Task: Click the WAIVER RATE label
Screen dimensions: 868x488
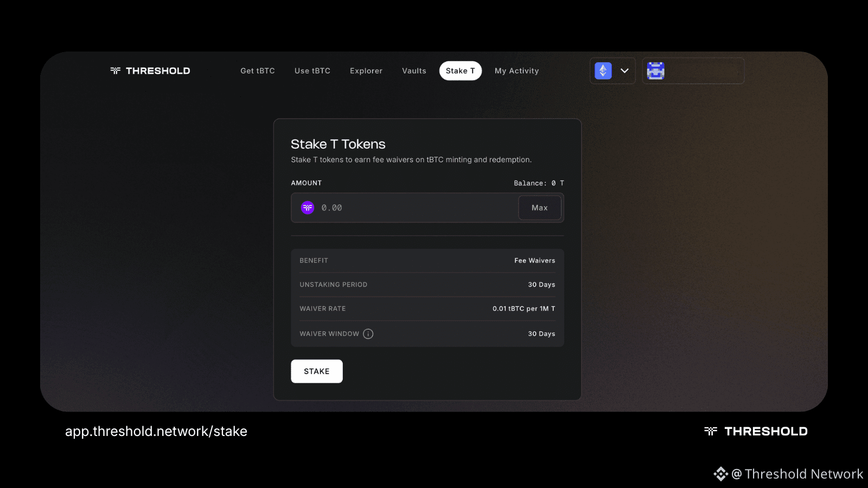Action: click(323, 309)
